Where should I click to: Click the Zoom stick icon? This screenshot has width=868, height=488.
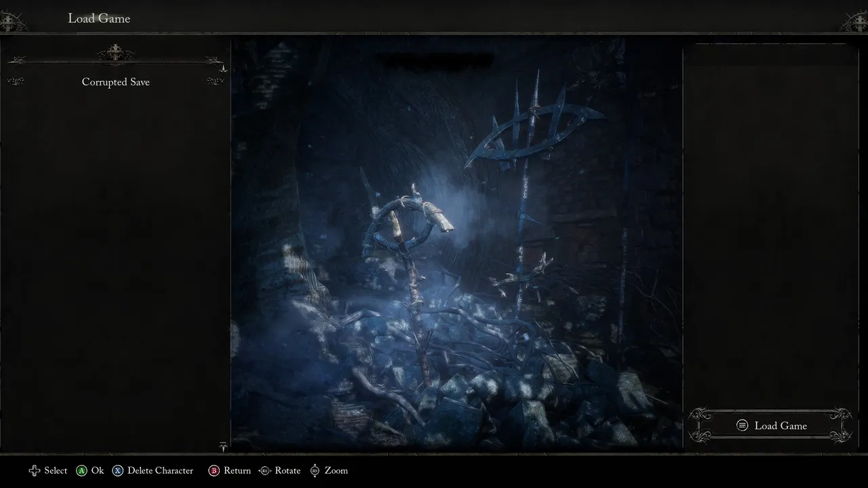coord(315,470)
